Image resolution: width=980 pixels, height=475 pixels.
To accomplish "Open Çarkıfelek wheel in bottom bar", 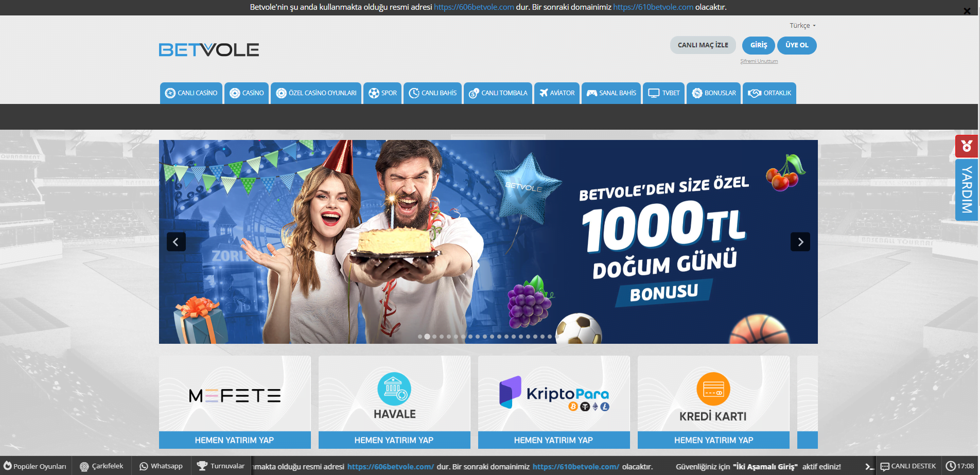I will click(101, 466).
